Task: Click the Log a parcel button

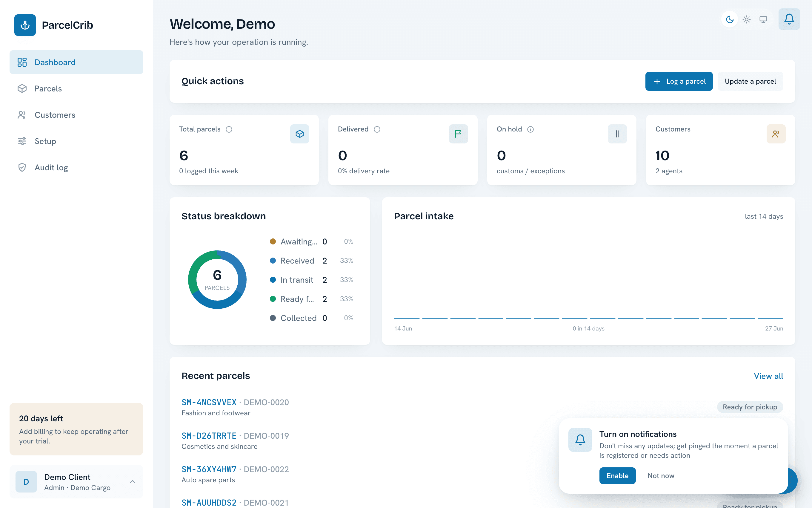Action: point(679,81)
